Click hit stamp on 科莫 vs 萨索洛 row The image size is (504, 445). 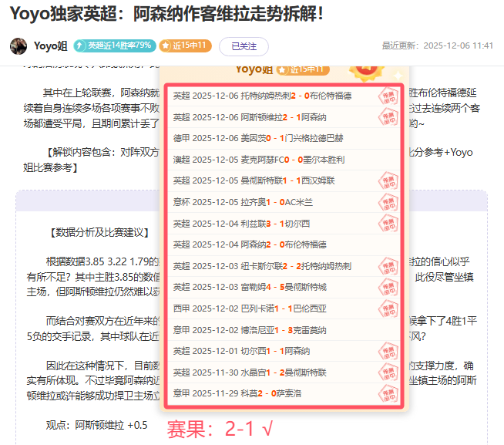coord(387,393)
